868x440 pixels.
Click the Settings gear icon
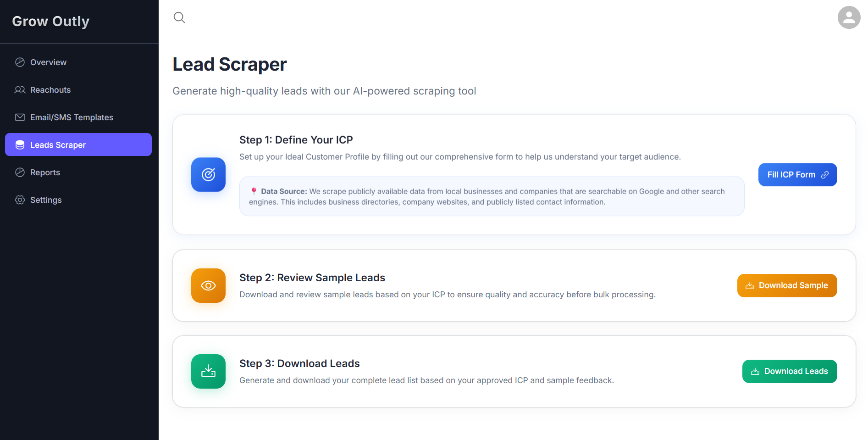pos(20,200)
